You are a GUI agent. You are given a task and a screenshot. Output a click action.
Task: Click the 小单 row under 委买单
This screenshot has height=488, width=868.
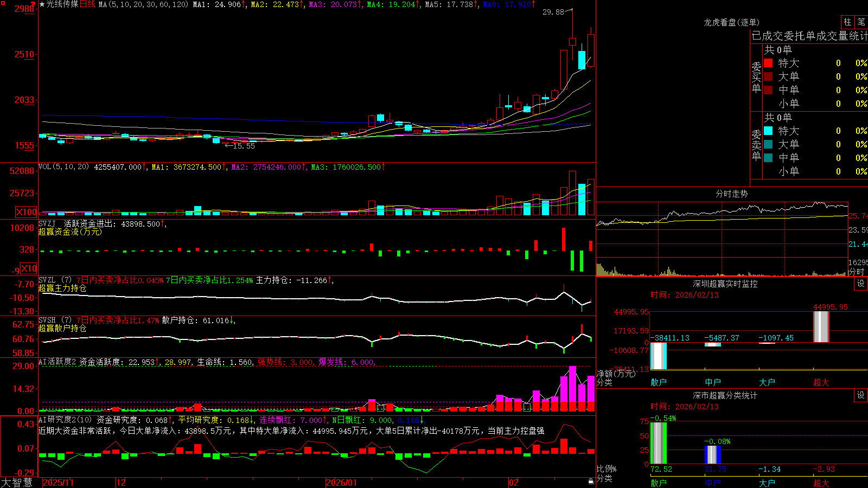815,104
